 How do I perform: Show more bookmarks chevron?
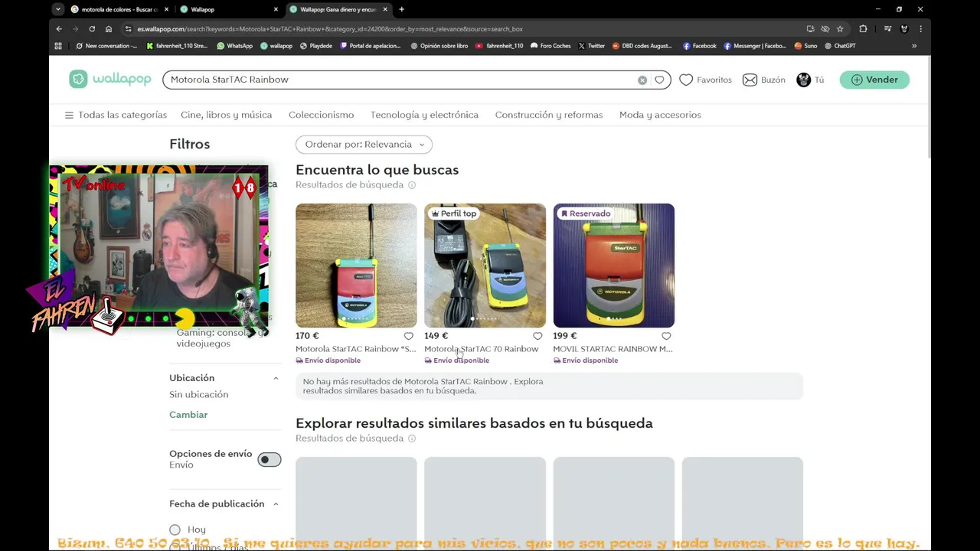tap(913, 46)
